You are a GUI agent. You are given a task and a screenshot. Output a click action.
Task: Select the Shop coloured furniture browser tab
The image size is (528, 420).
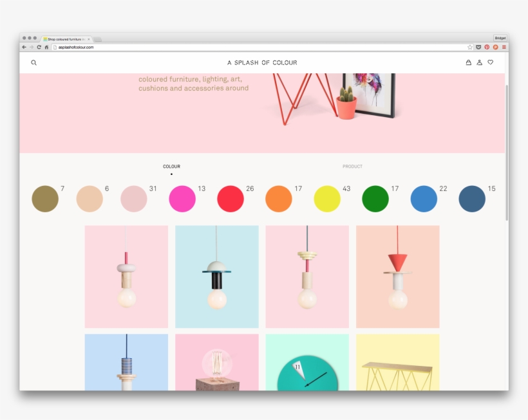(66, 39)
